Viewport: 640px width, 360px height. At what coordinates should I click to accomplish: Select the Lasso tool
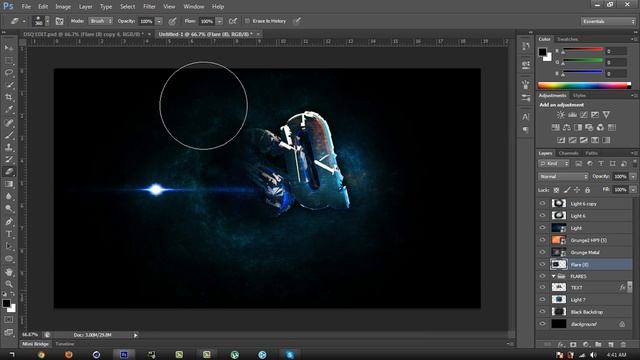(x=9, y=73)
